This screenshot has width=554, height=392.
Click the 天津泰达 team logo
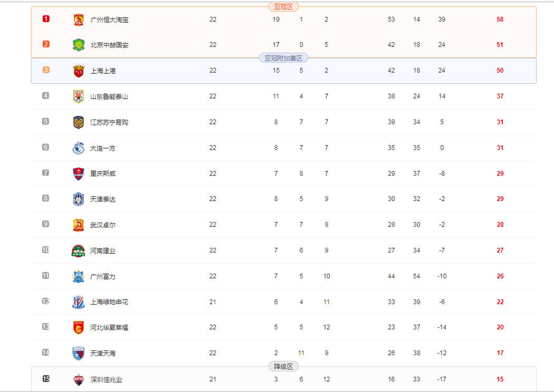pyautogui.click(x=78, y=199)
